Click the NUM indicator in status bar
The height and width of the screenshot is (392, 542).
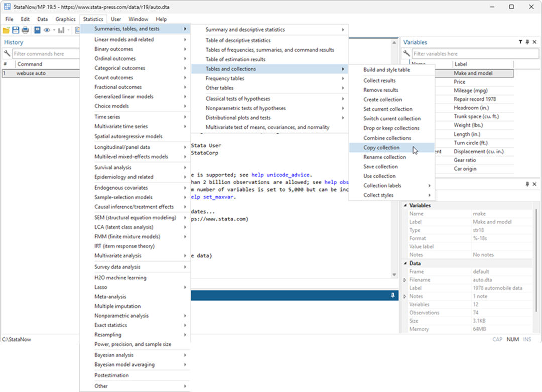[x=512, y=339]
